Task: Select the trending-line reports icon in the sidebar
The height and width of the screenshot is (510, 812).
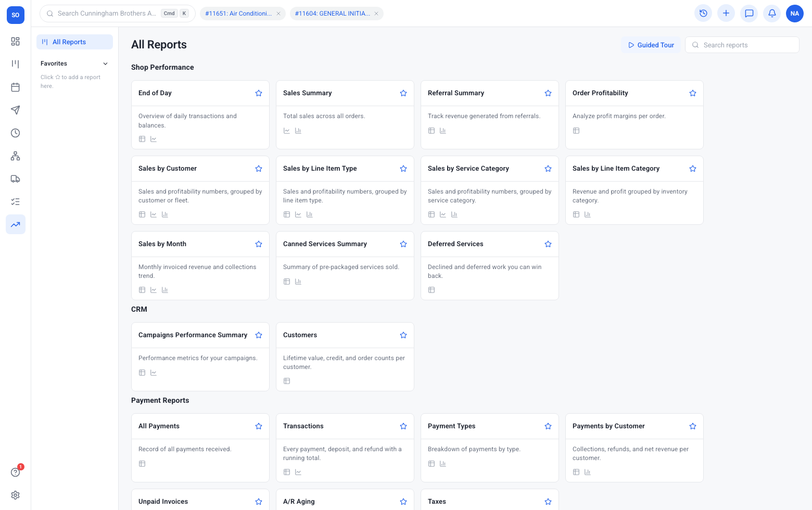Action: 16,224
